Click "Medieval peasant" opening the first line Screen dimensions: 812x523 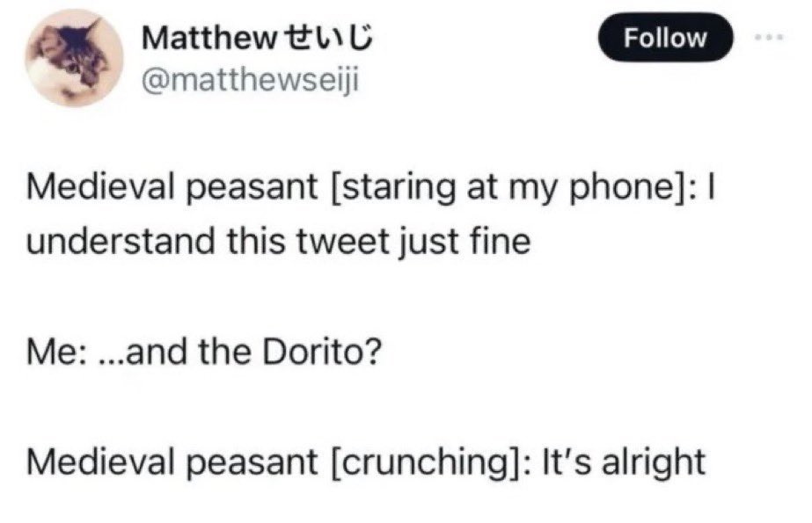172,186
